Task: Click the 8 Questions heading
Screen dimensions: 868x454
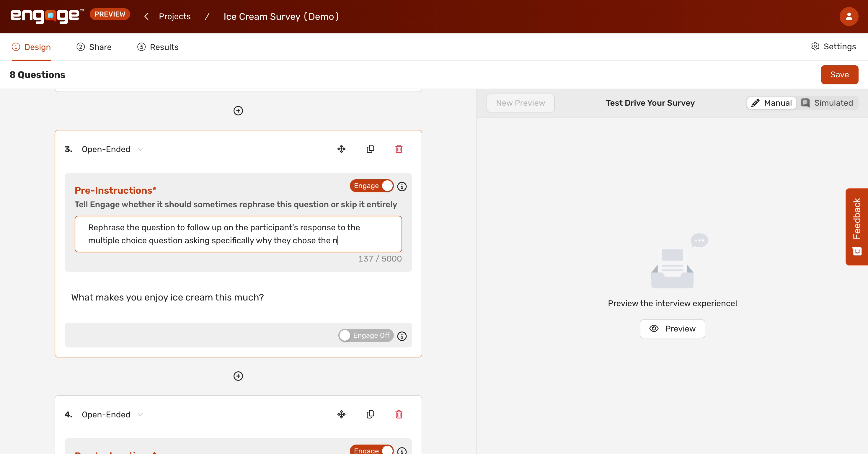Action: coord(37,74)
